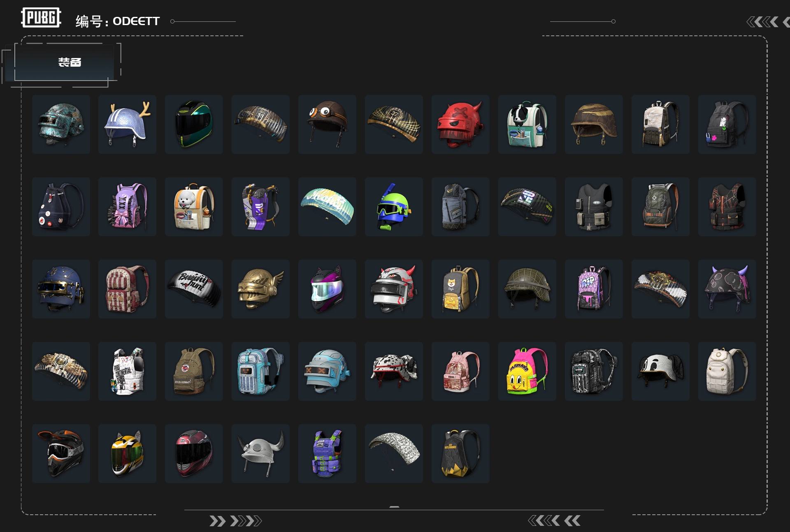790x532 pixels.
Task: Choose the orange motocross goggles helmet
Action: tap(61, 453)
